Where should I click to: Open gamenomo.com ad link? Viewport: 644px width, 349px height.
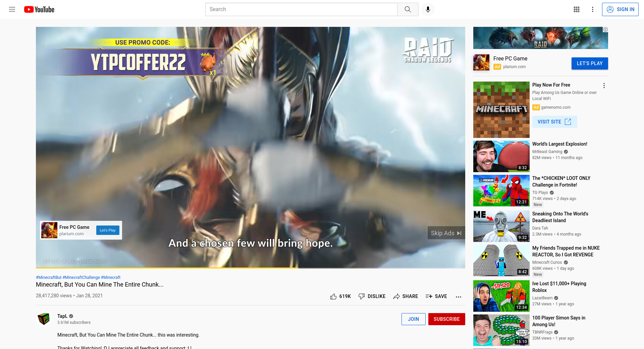point(555,107)
